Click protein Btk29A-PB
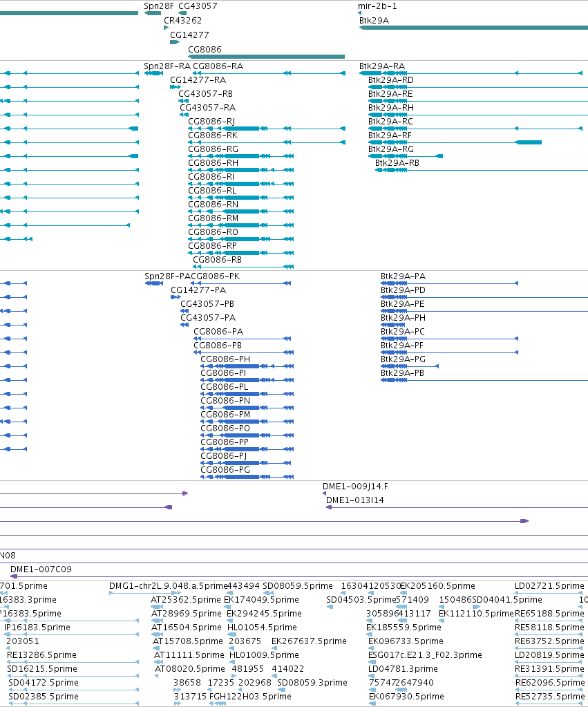 coord(402,373)
